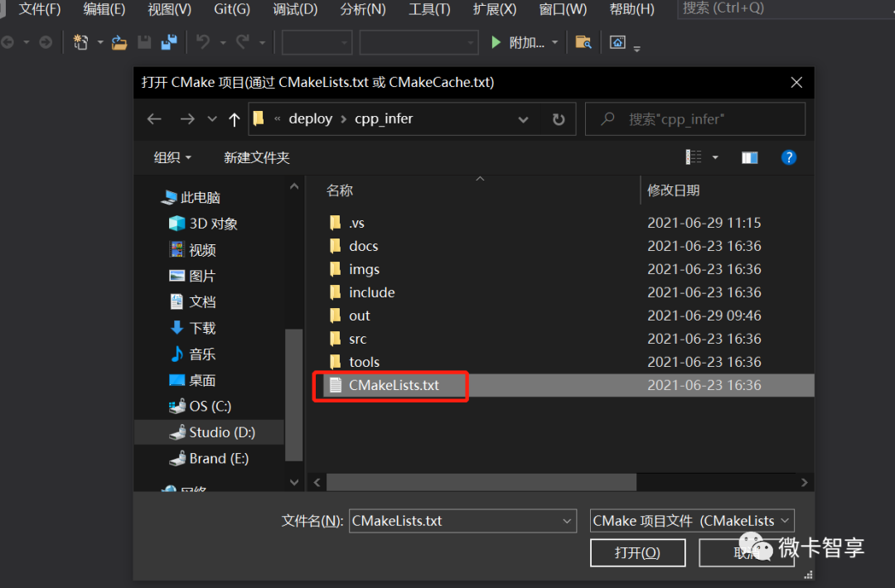Screen dimensions: 895x588
Task: Click the 搜索"cpp_infer" search field
Action: 695,119
